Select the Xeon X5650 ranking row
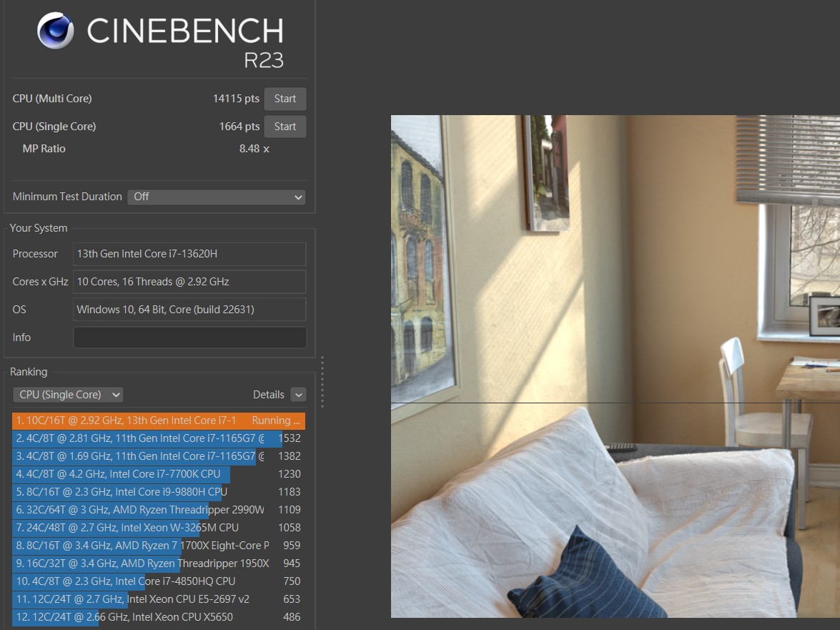The width and height of the screenshot is (840, 630). coord(159,617)
